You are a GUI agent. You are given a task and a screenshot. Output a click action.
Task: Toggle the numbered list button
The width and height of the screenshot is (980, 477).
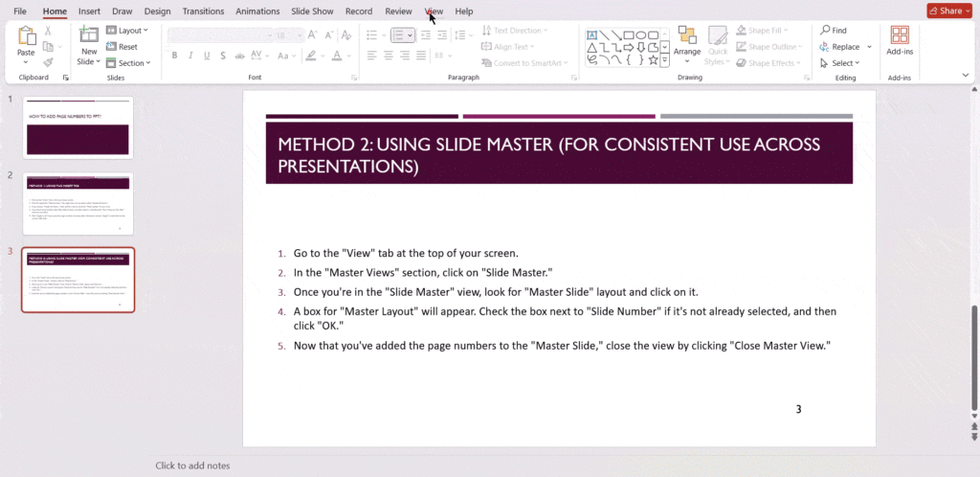point(399,34)
